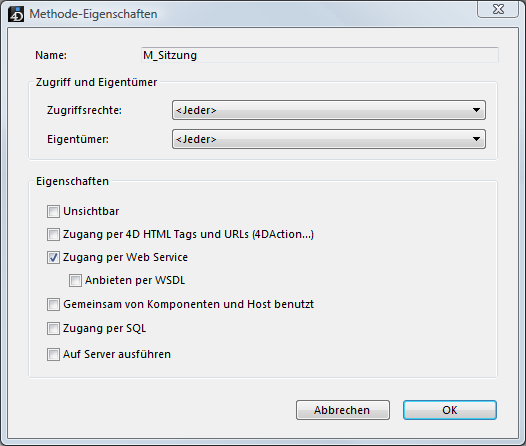Screen dimensions: 526x446
Task: Click the Name: label
Action: tap(51, 55)
